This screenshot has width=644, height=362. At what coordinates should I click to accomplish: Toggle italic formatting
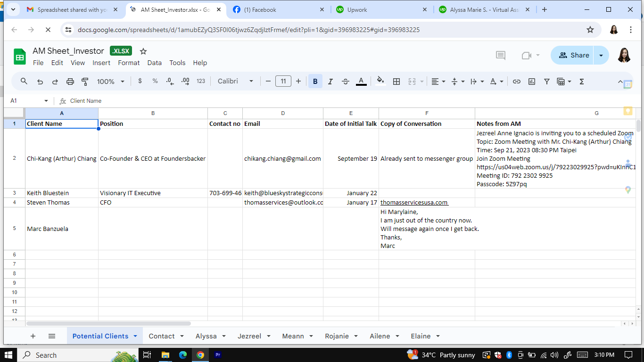click(330, 82)
